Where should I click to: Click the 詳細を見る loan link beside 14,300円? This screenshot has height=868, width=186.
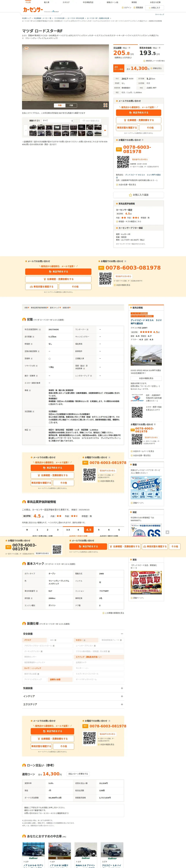pyautogui.click(x=156, y=68)
